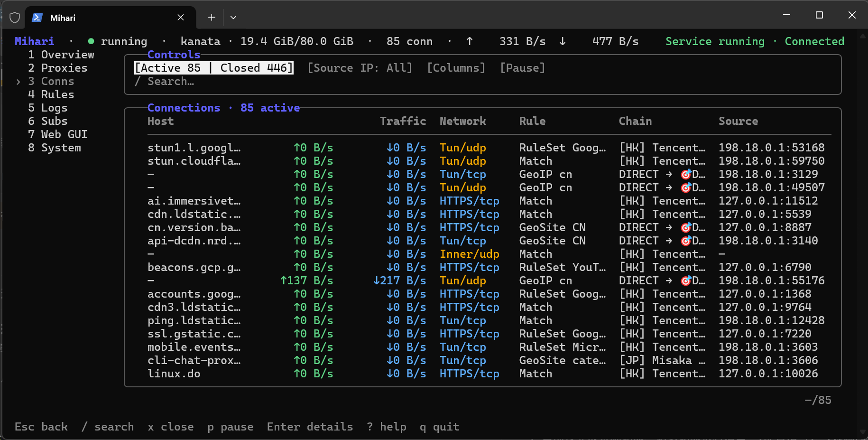The width and height of the screenshot is (868, 440).
Task: Click the Source column header
Action: [x=739, y=121]
